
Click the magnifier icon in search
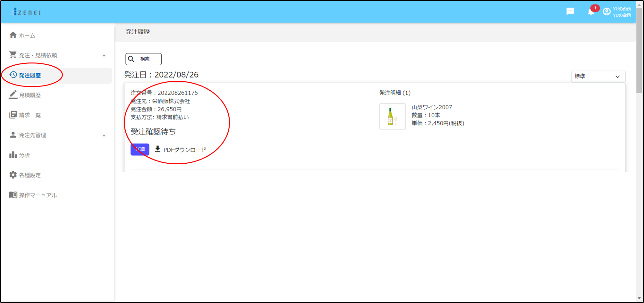coord(131,59)
